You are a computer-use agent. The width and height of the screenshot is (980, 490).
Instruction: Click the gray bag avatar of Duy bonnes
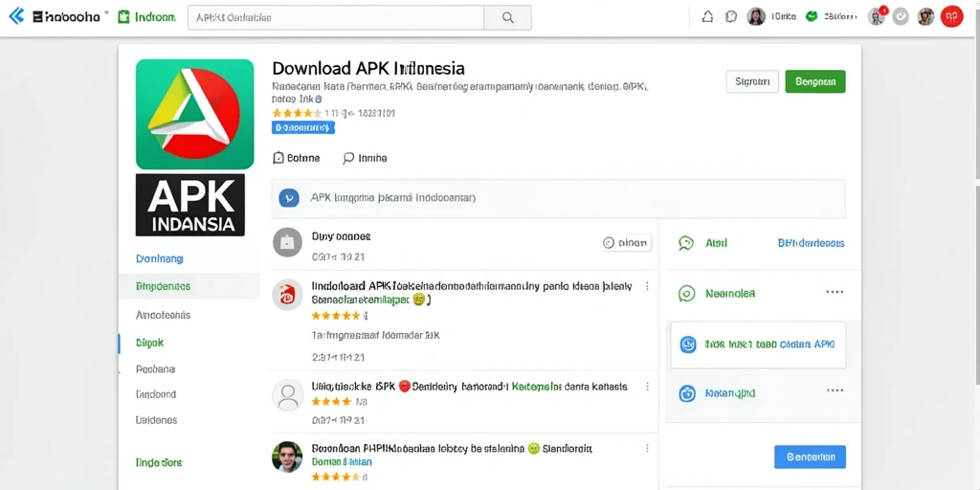pos(287,242)
